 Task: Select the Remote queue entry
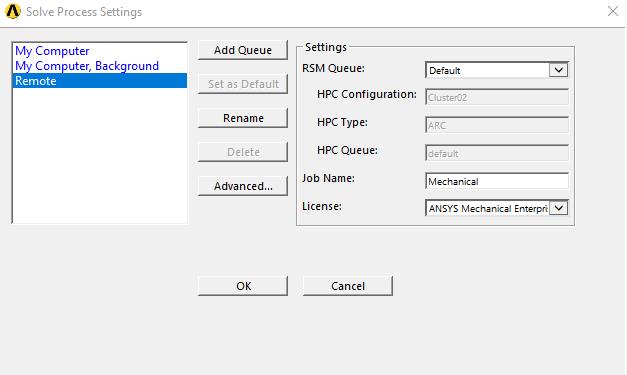point(100,81)
